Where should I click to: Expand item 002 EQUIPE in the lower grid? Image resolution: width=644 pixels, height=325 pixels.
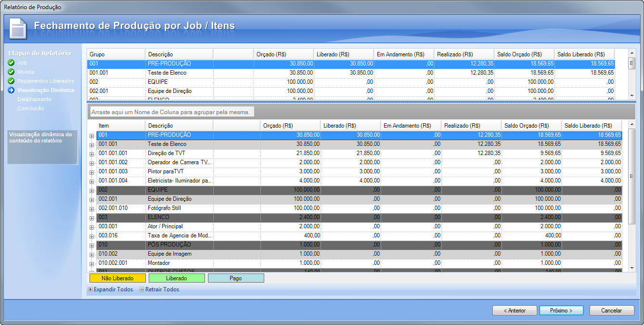tap(91, 190)
